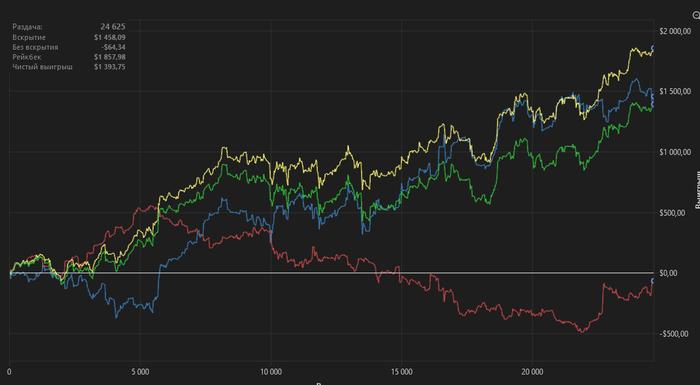Click the -$500,00 label on vertical axis
This screenshot has height=385, width=700.
[674, 334]
